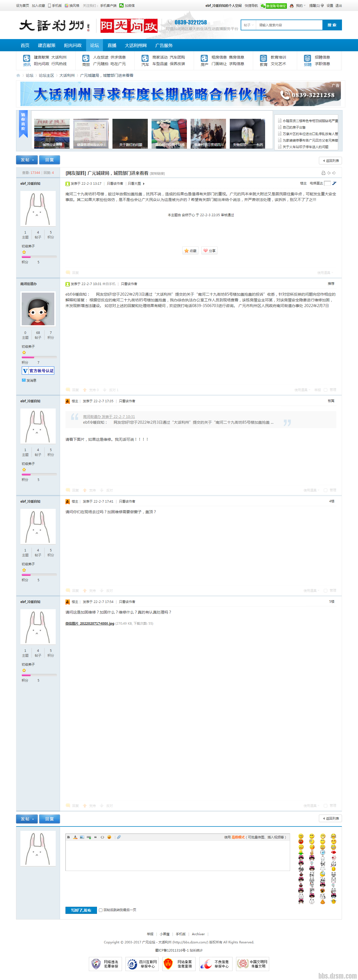This screenshot has height=980, width=358.
Task: Click the points progress bar under first poster
Action: (39, 257)
